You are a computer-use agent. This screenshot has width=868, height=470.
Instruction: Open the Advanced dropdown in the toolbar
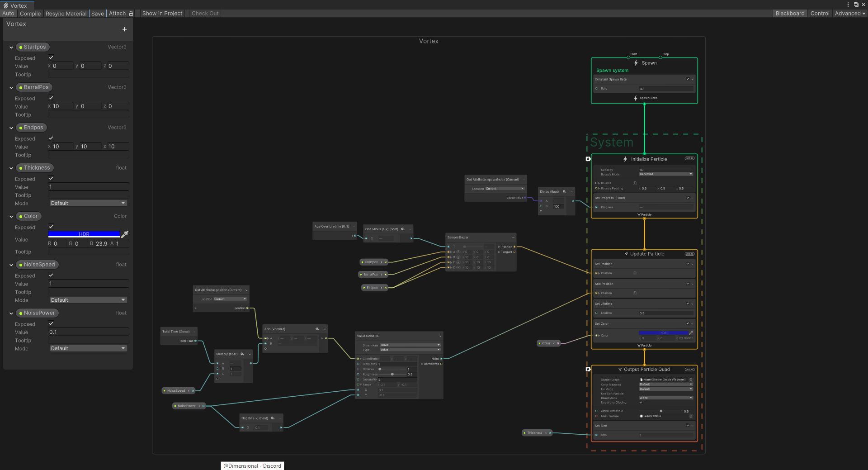pos(849,14)
